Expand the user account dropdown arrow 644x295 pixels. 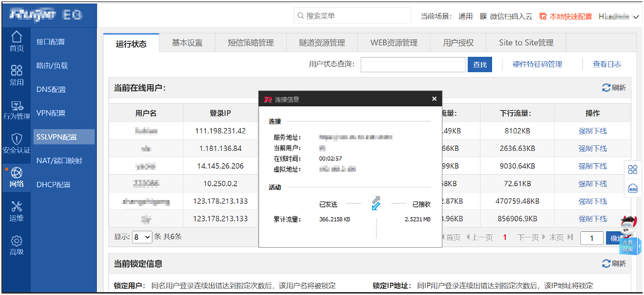(636, 17)
